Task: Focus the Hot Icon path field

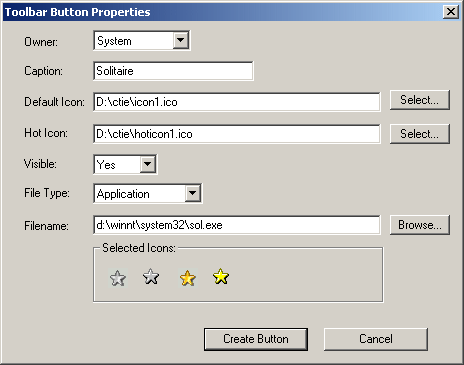Action: (237, 134)
